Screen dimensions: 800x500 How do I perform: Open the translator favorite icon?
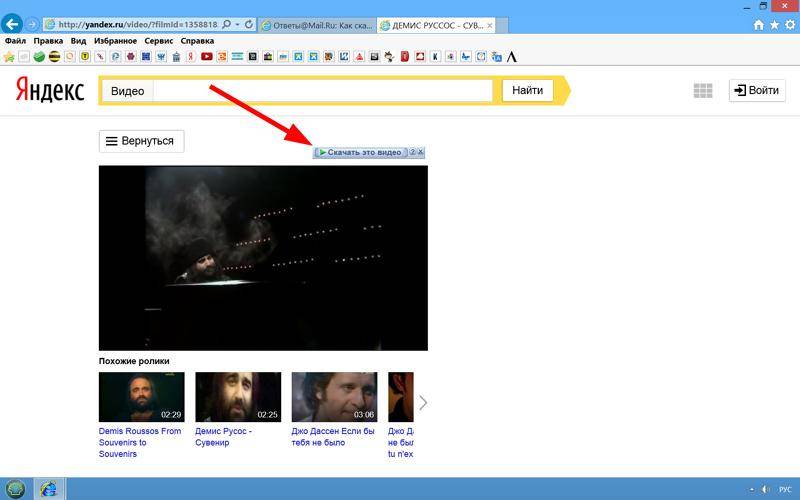click(x=496, y=57)
